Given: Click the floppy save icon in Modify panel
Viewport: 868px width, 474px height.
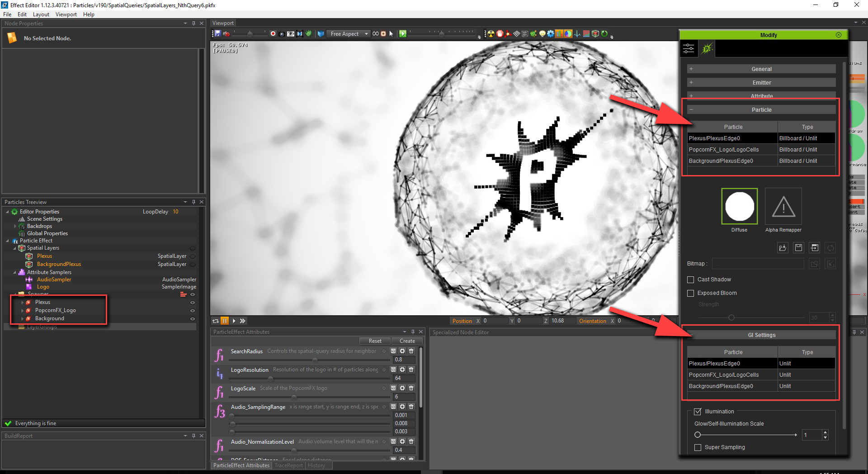Looking at the screenshot, I should tap(798, 247).
